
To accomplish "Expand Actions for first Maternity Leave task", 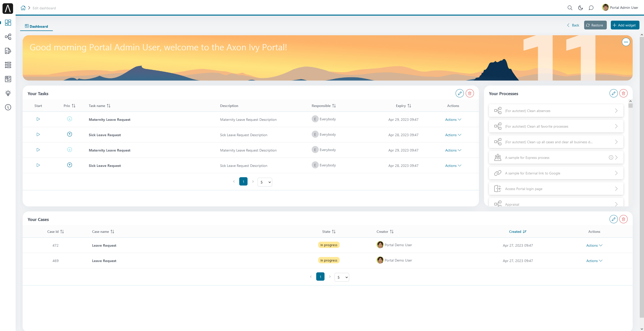I will (x=453, y=120).
